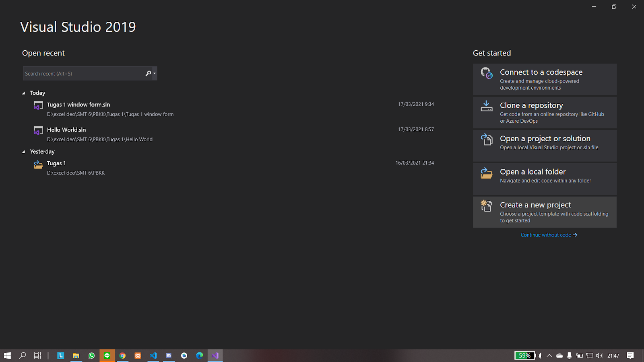Open Google Chrome from the taskbar
Screen dimensions: 644x362
[x=122, y=356]
